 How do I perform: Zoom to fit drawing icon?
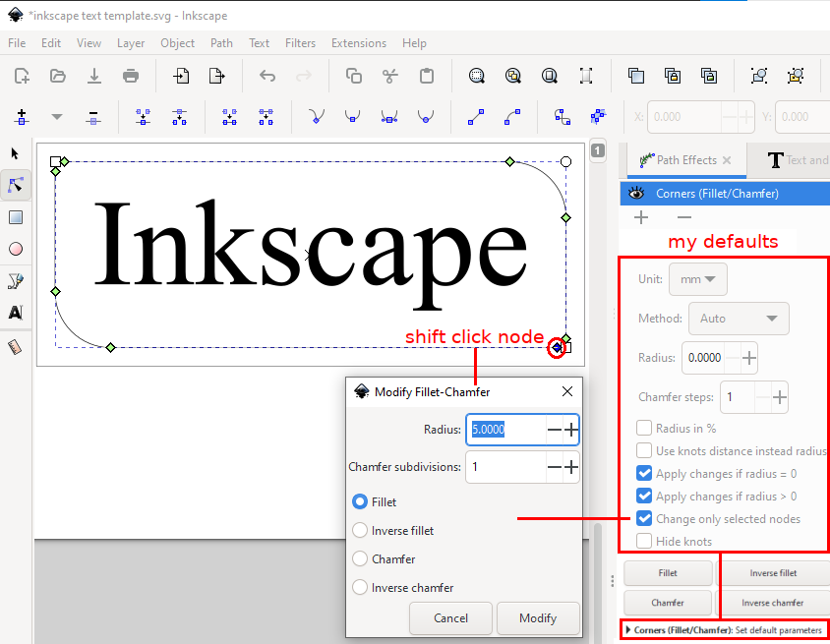click(513, 77)
